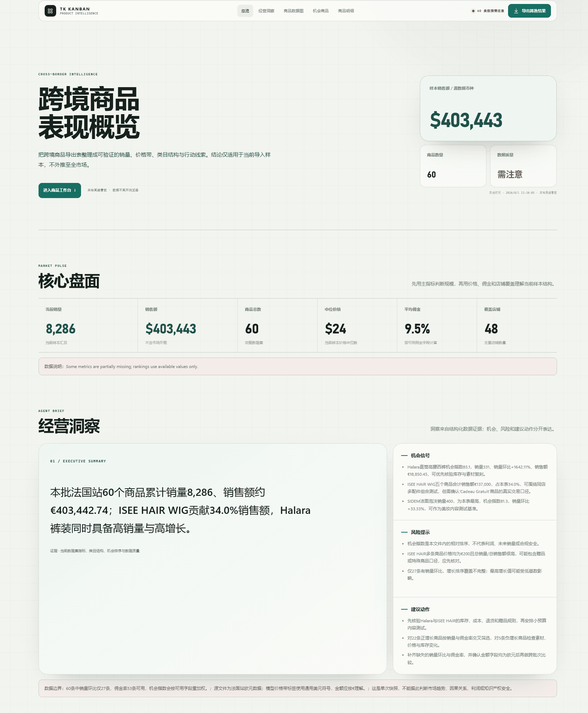Click the download arrow icon in export button

516,11
